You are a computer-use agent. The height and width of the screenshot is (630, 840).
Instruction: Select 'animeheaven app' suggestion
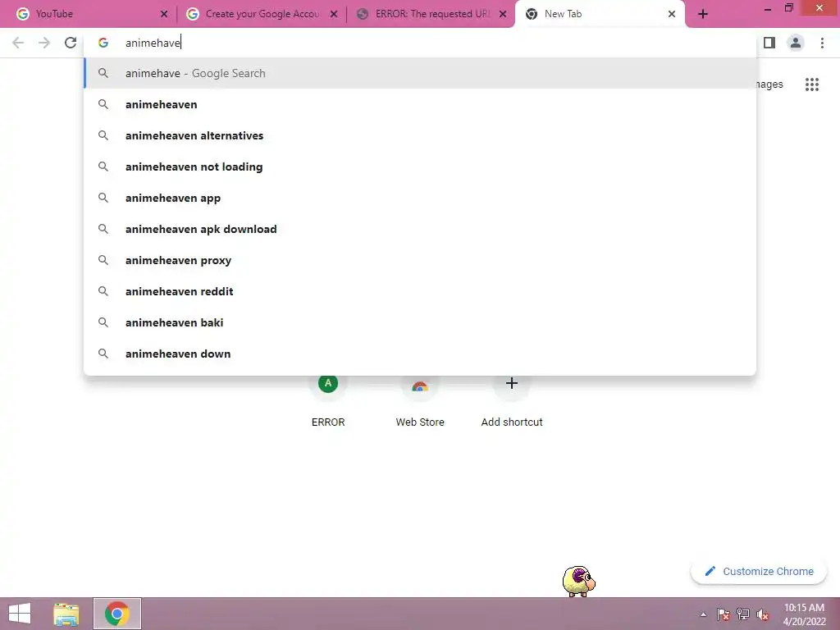pos(420,198)
